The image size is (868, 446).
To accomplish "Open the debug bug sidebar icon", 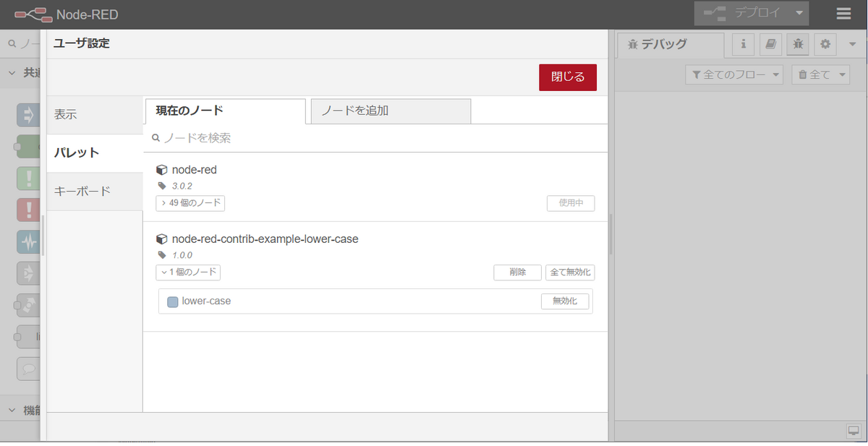I will coord(798,44).
